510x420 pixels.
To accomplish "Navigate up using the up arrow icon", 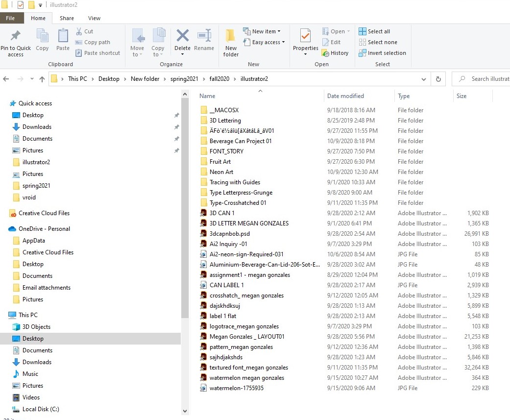I will point(42,79).
